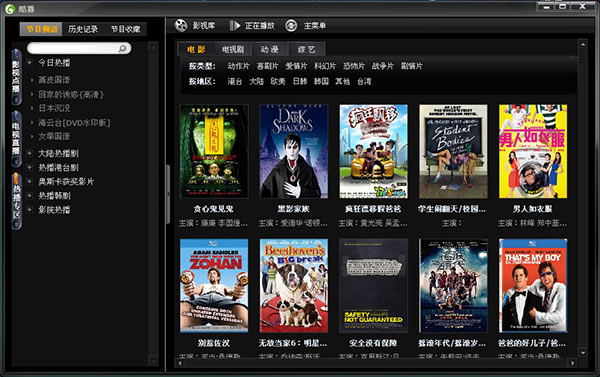600x377 pixels.
Task: Filter by region 大陆
Action: (256, 81)
